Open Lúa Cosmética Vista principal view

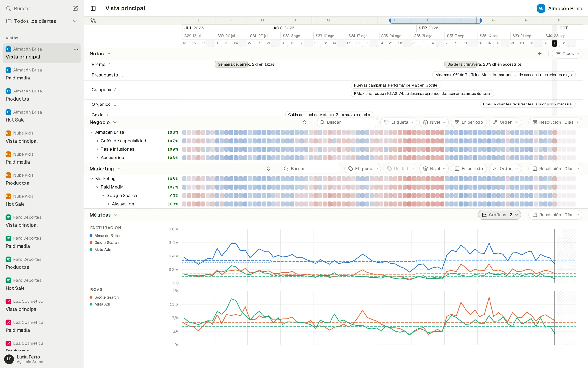tap(42, 305)
